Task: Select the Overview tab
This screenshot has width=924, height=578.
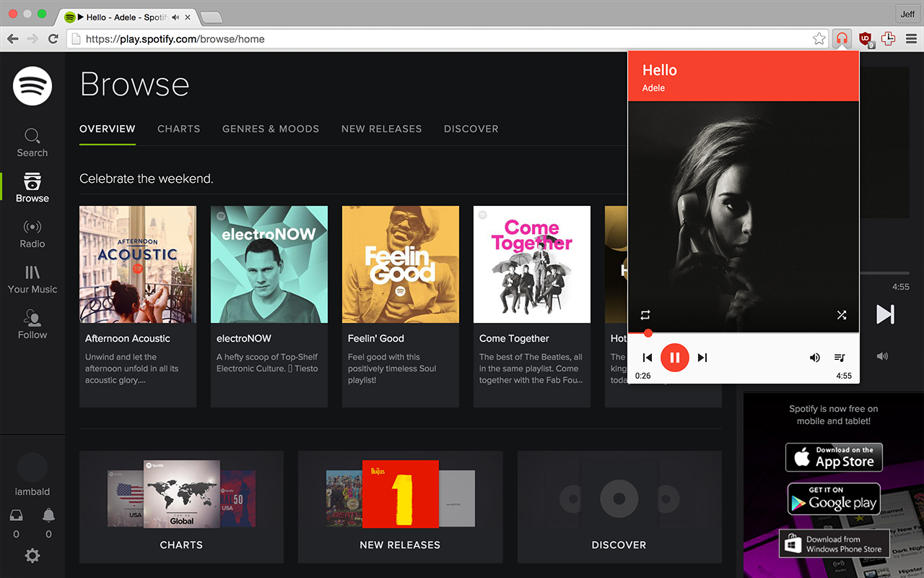Action: coord(108,129)
